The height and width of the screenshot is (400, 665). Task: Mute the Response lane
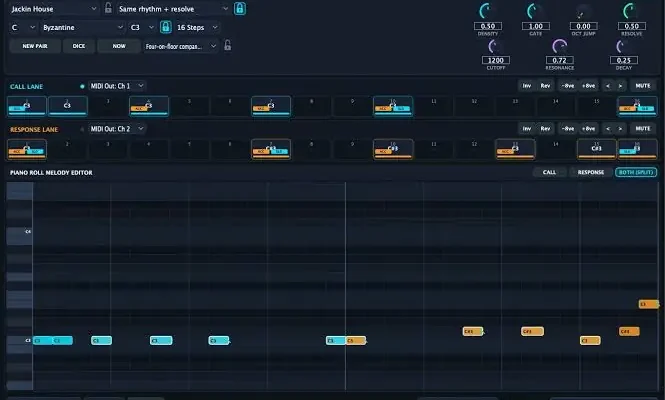(643, 129)
